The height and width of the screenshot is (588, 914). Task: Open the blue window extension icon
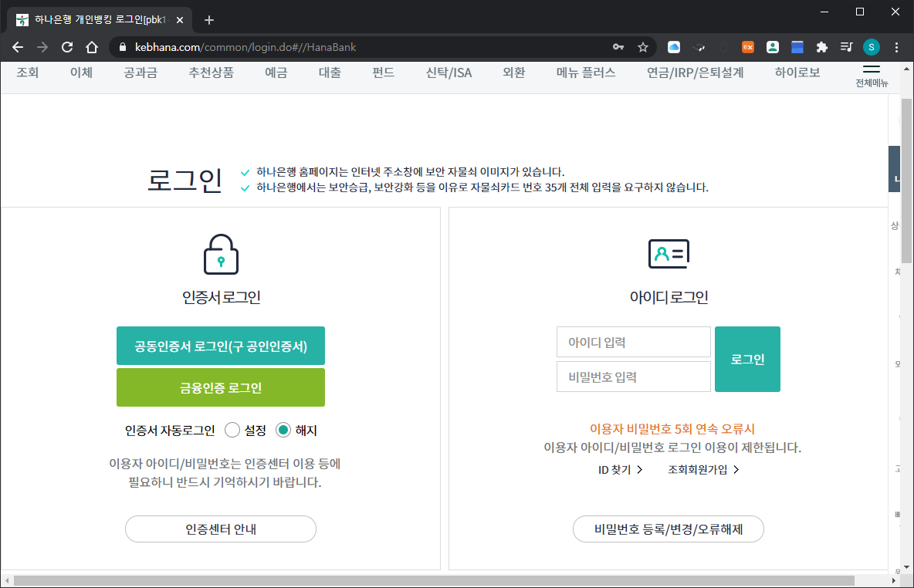[x=797, y=47]
